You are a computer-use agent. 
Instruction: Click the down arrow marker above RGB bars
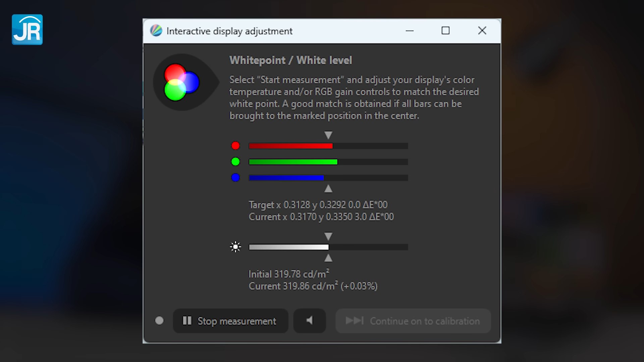click(328, 135)
